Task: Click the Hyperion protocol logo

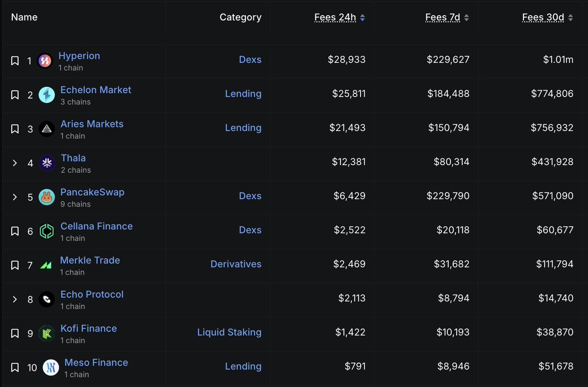Action: click(45, 61)
